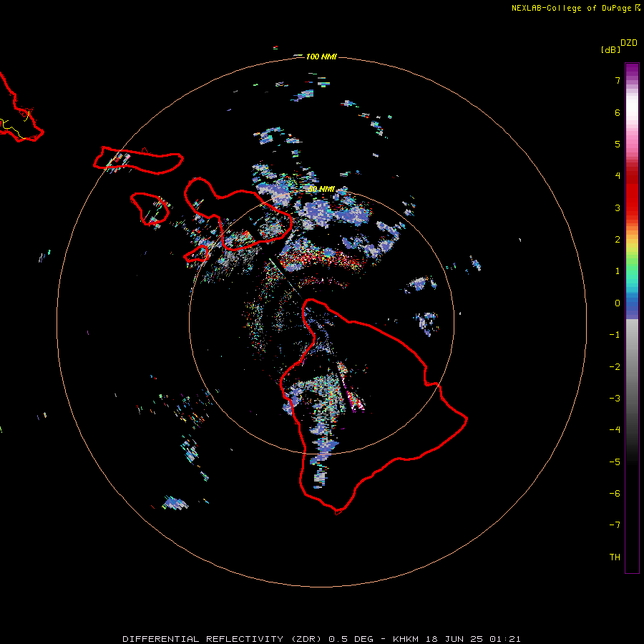
Task: Select the 1 dB scale value
Action: coord(618,271)
